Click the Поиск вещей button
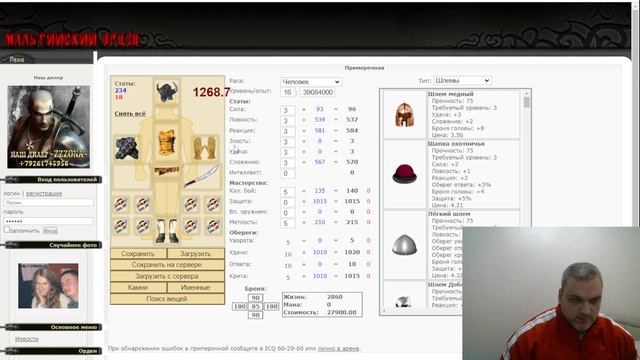This screenshot has height=360, width=640. click(167, 299)
